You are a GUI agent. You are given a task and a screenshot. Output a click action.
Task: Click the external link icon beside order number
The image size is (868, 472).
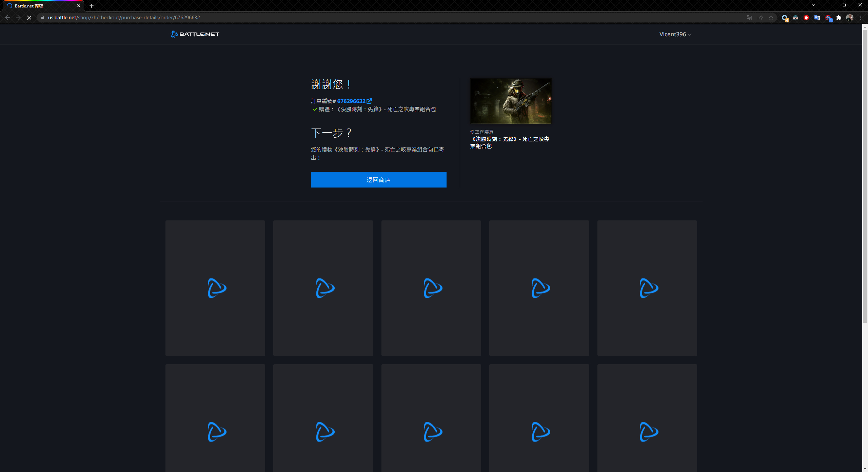coord(369,101)
